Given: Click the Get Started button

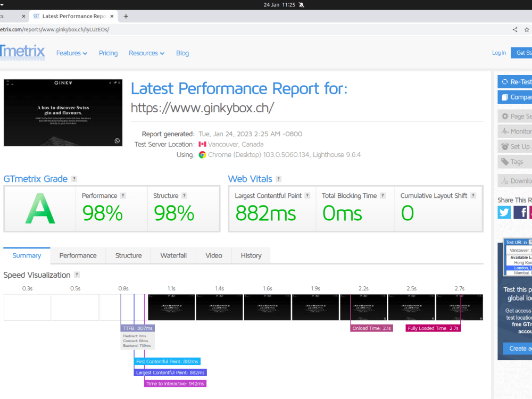Looking at the screenshot, I should point(521,53).
